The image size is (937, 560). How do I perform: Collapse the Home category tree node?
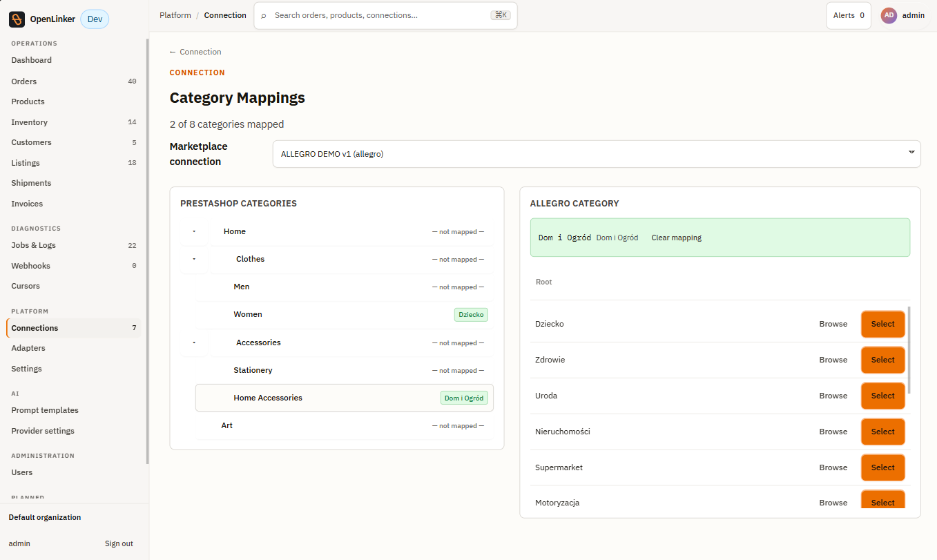[x=194, y=231]
